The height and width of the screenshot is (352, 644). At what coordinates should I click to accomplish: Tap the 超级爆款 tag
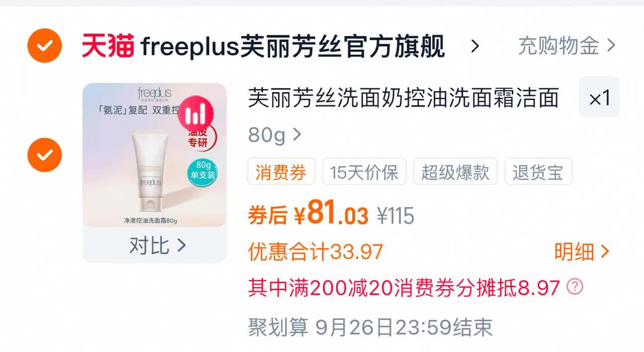pyautogui.click(x=455, y=172)
